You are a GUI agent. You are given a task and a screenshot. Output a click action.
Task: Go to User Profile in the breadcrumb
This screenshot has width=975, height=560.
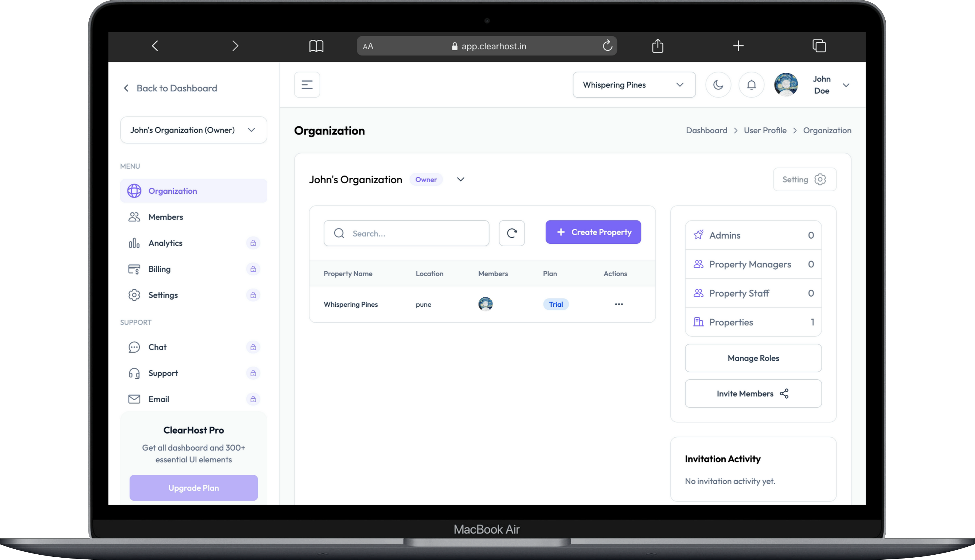765,130
